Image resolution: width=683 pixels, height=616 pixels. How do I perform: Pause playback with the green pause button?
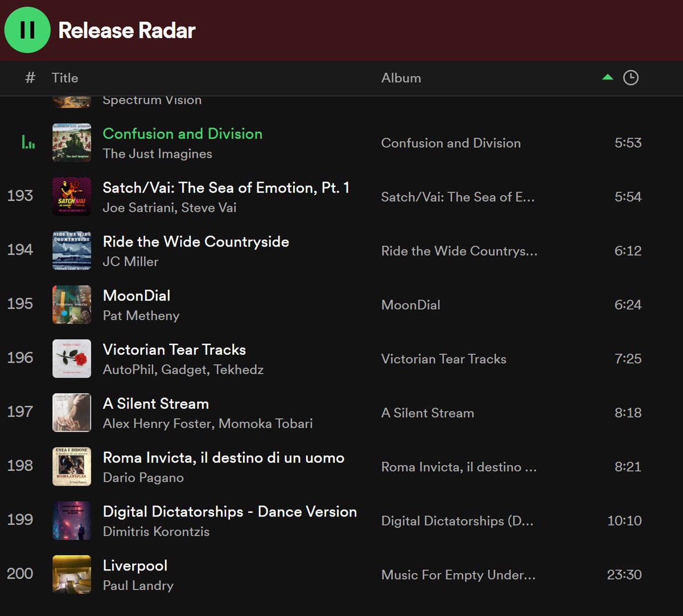point(27,30)
